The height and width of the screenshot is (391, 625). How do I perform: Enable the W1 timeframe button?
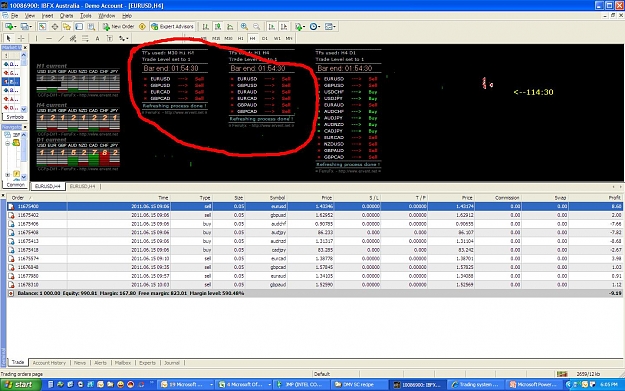[x=277, y=38]
